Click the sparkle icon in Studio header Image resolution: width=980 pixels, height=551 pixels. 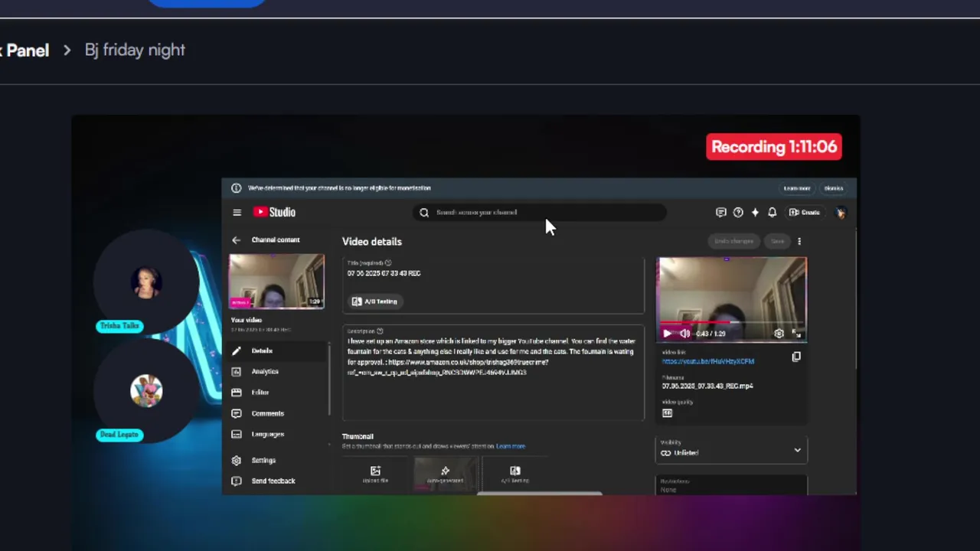point(755,212)
